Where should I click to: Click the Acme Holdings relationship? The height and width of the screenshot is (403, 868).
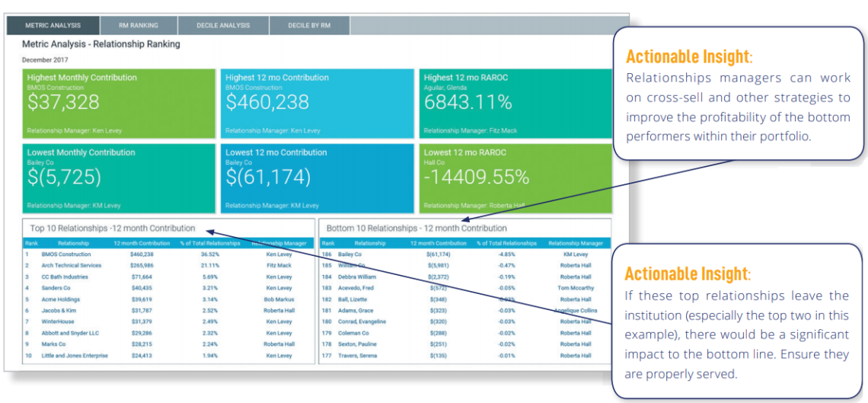pyautogui.click(x=60, y=299)
